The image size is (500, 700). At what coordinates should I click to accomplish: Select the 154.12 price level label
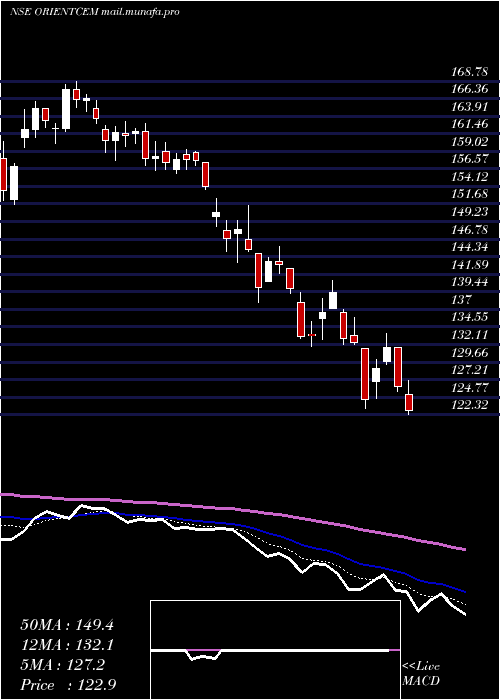tap(469, 177)
